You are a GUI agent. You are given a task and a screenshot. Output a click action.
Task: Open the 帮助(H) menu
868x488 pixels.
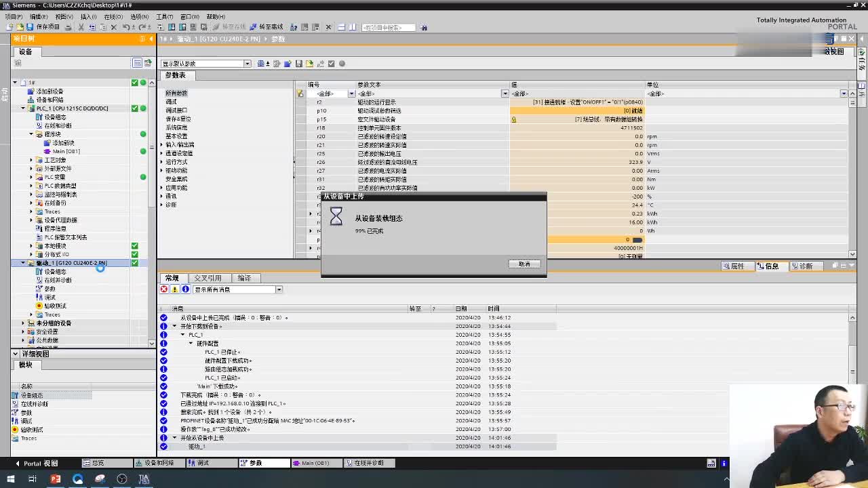216,16
